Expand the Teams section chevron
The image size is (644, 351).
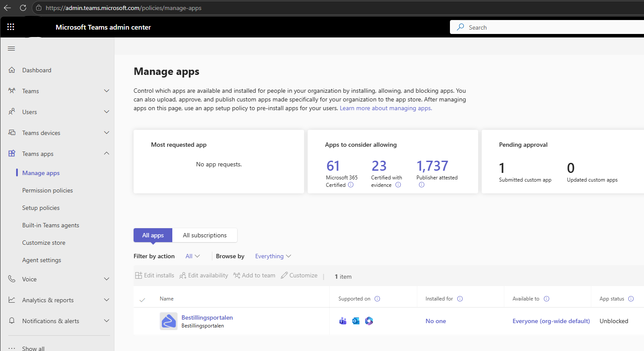coord(107,91)
